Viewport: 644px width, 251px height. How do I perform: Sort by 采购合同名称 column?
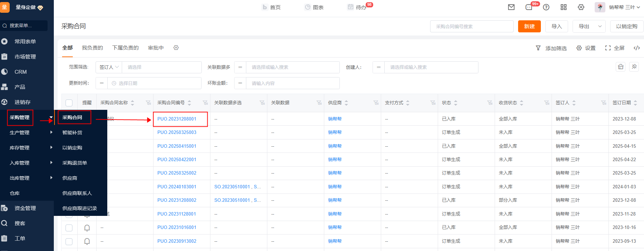[x=132, y=103]
